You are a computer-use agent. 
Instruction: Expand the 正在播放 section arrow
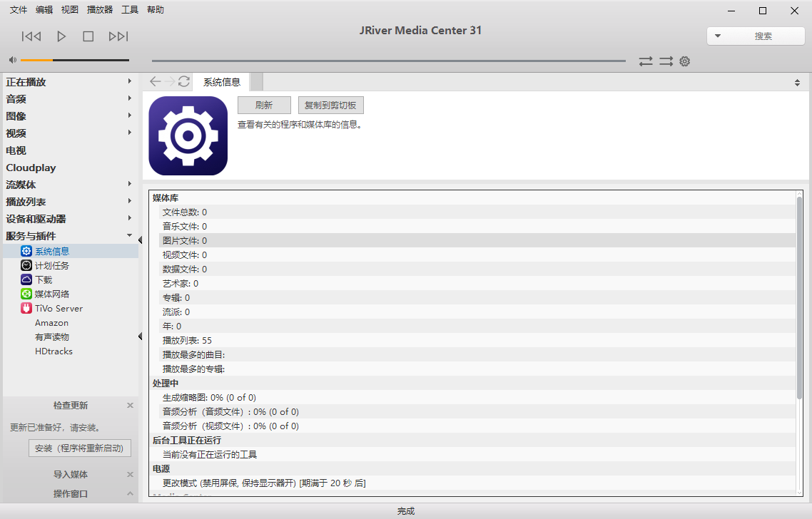(x=129, y=81)
